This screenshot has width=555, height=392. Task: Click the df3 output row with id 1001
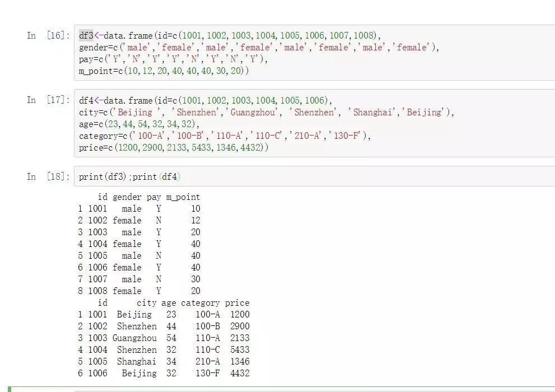pyautogui.click(x=139, y=209)
